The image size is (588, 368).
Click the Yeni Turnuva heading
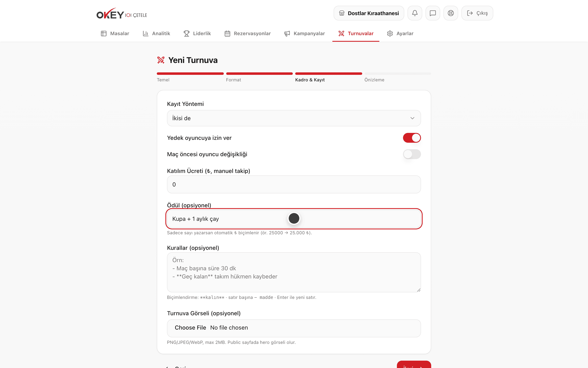tap(193, 60)
